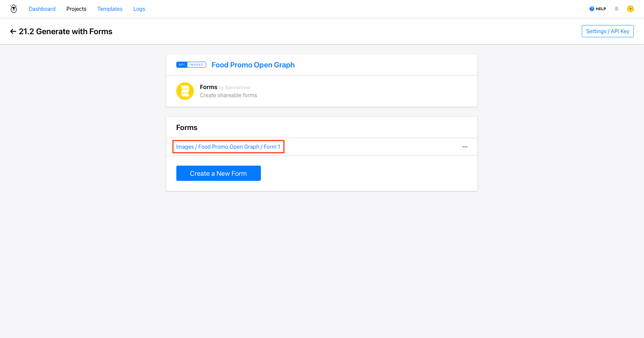Image resolution: width=644 pixels, height=338 pixels.
Task: Open Images / Food Promo Open Graph / Form 1
Action: [228, 147]
